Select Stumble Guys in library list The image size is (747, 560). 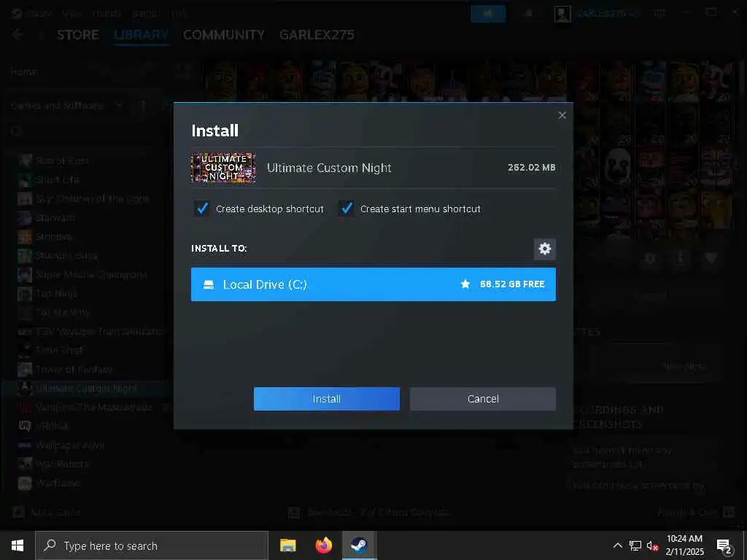click(66, 256)
